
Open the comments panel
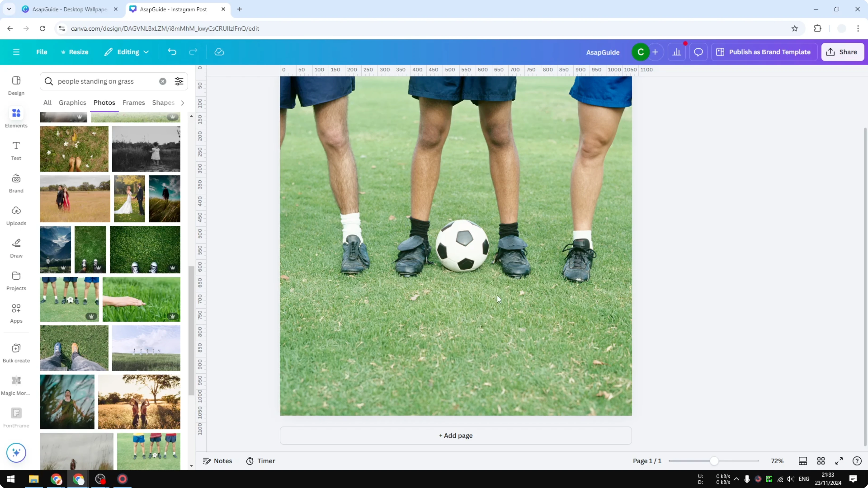[x=698, y=52]
